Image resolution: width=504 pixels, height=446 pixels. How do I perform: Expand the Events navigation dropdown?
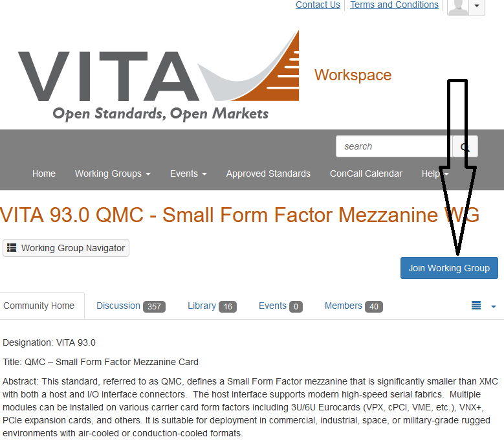coord(188,173)
